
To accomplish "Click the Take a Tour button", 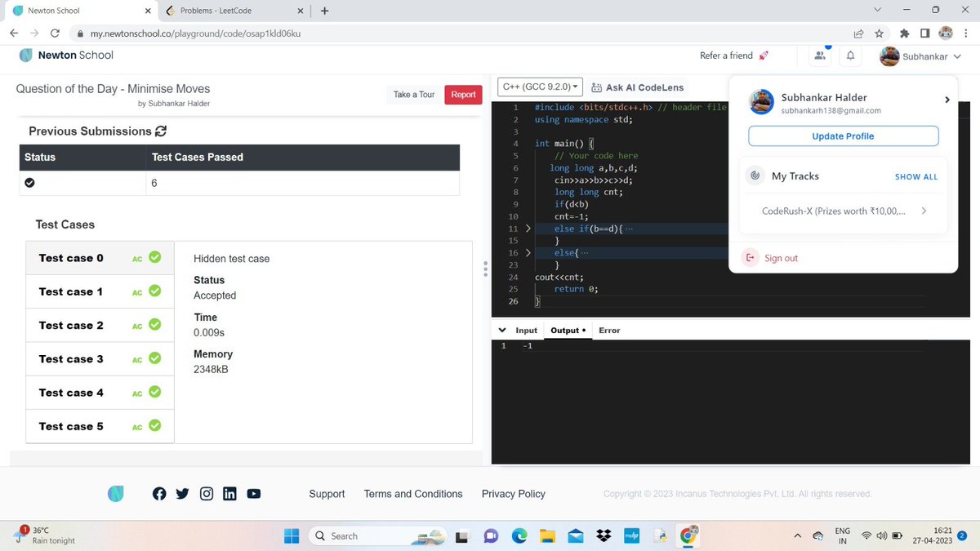I will click(414, 95).
